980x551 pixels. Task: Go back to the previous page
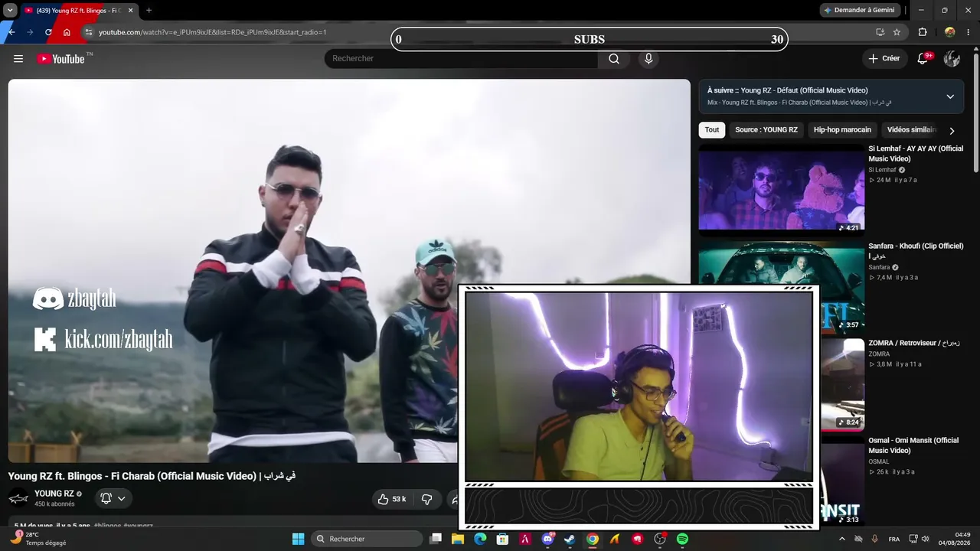point(11,32)
